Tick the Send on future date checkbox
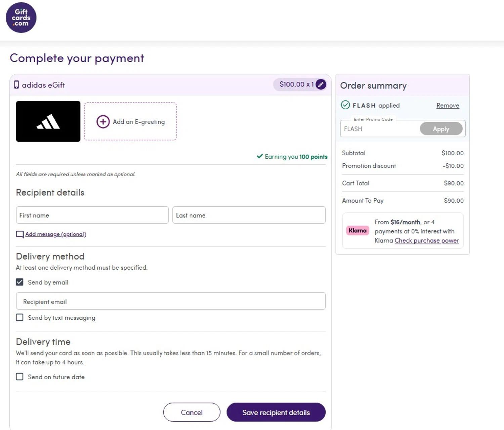The image size is (504, 430). pyautogui.click(x=20, y=377)
